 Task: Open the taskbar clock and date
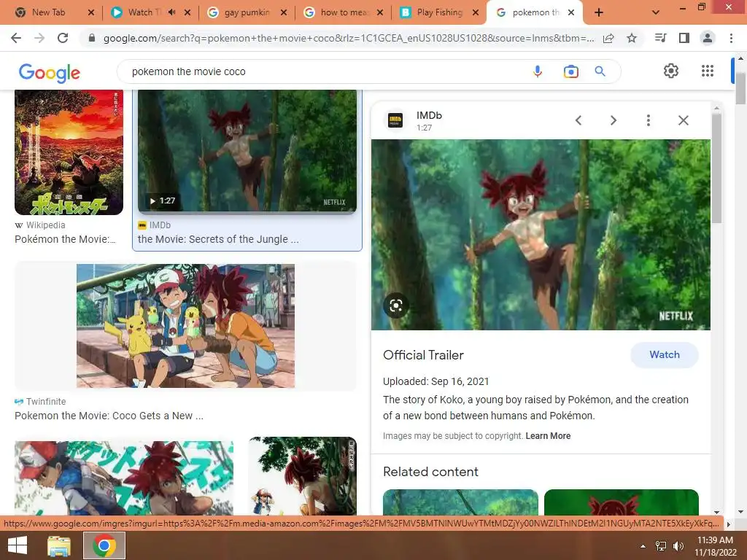tap(715, 546)
